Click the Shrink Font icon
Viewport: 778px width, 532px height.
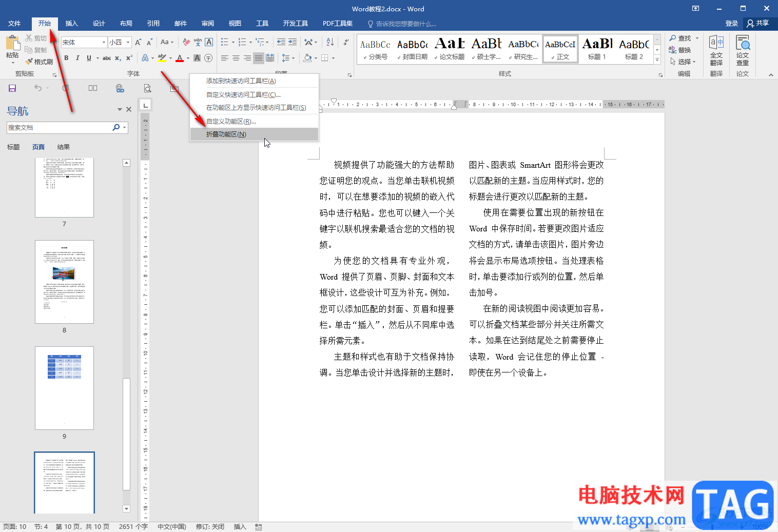coord(149,42)
